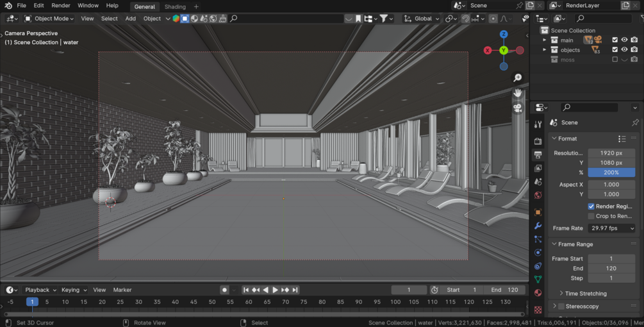Disable main collection in renders camera icon
This screenshot has height=327, width=644.
(634, 40)
